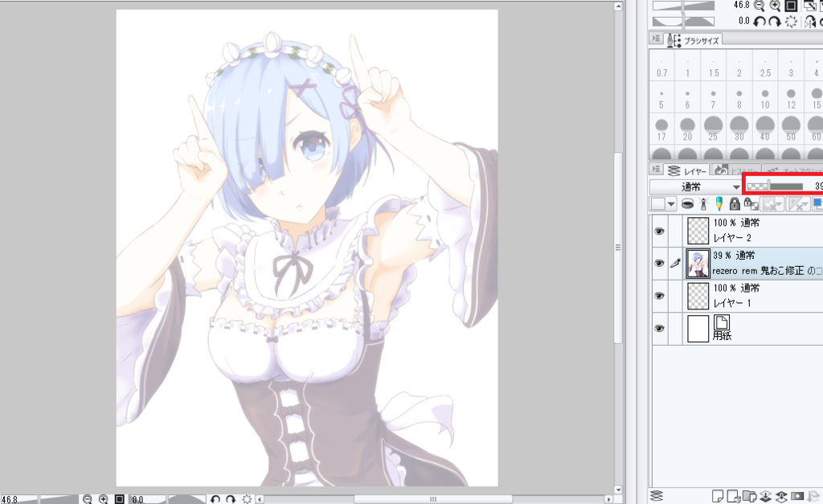Screen dimensions: 823x504
Task: Flip view horizontally in the Navigator panel
Action: pyautogui.click(x=810, y=22)
